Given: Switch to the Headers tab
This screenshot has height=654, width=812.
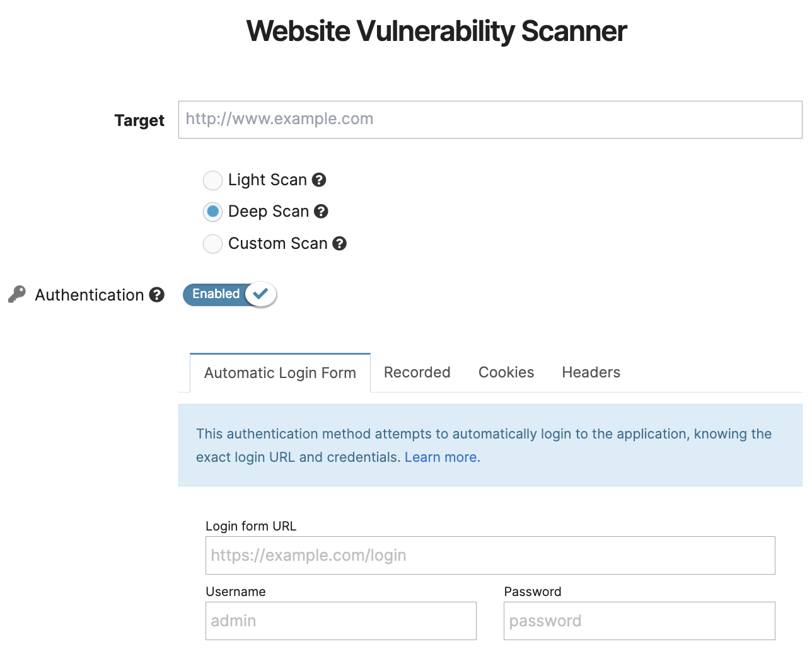Looking at the screenshot, I should (591, 372).
